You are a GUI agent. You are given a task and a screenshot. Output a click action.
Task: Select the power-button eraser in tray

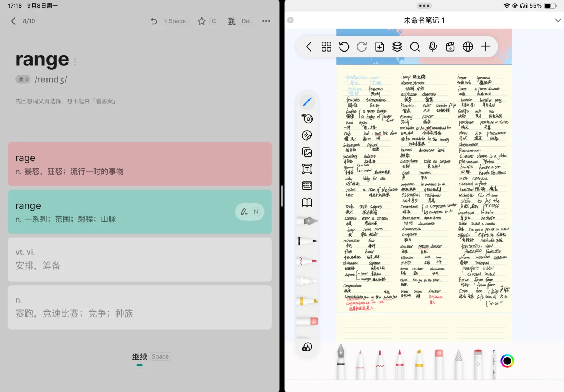478,364
